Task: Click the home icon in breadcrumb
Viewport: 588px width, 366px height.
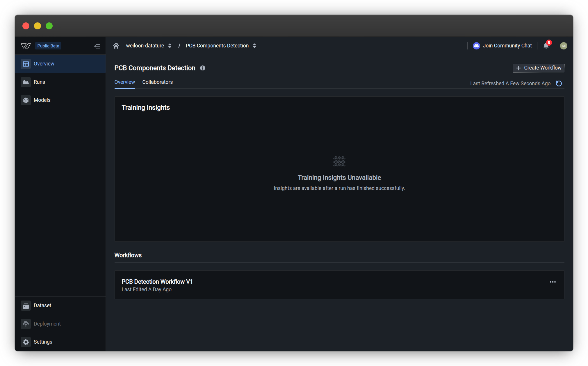Action: coord(116,46)
